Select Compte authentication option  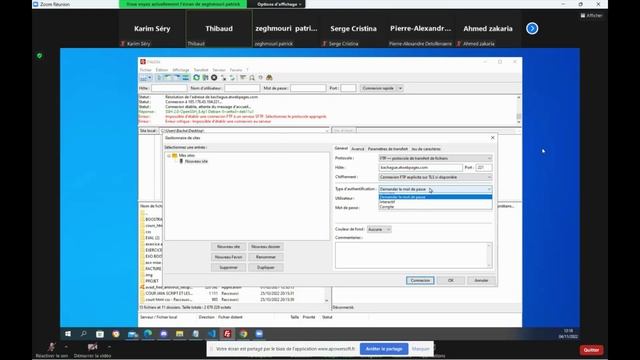[x=435, y=207]
